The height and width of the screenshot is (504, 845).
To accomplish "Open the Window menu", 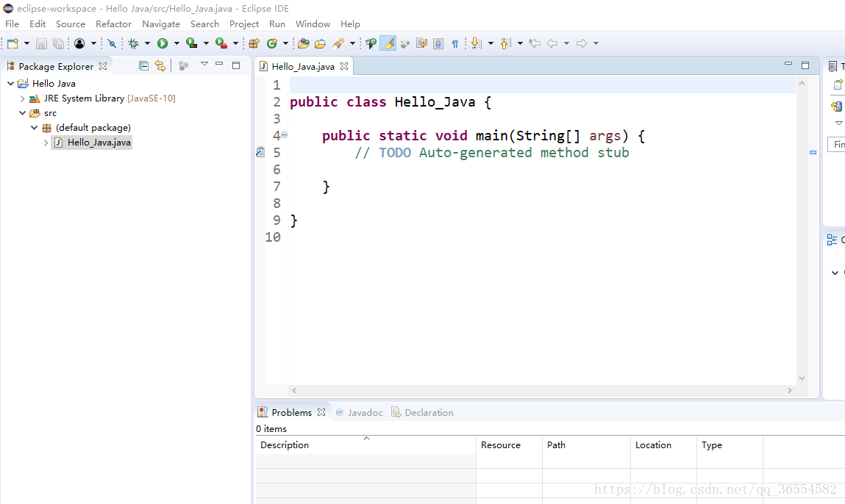I will (x=313, y=24).
